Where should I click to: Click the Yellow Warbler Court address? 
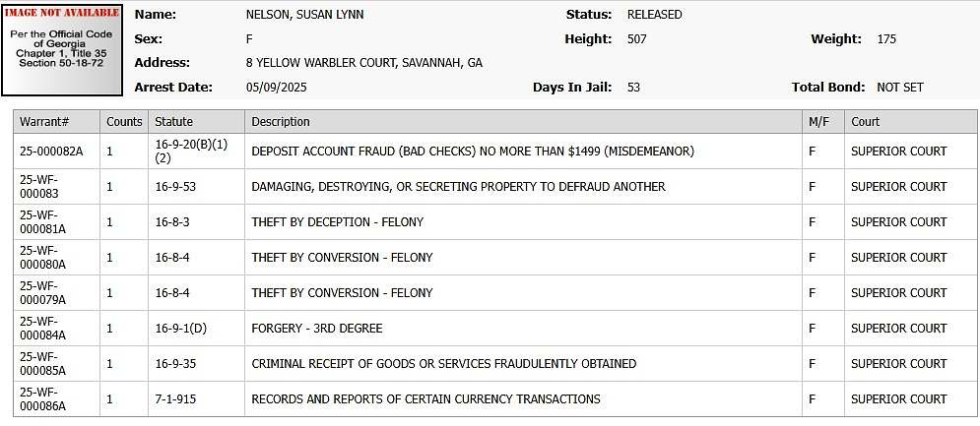click(363, 63)
